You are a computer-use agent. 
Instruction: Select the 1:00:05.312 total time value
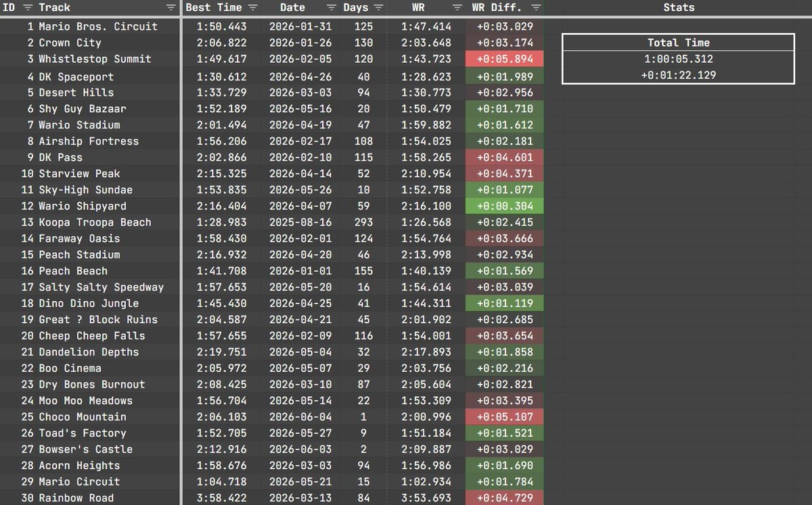point(678,59)
